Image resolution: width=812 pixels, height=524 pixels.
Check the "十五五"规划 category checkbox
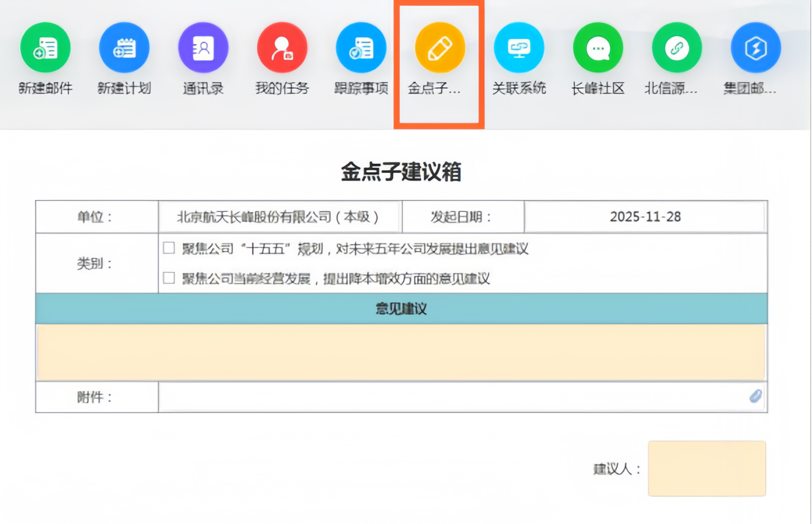pos(169,248)
